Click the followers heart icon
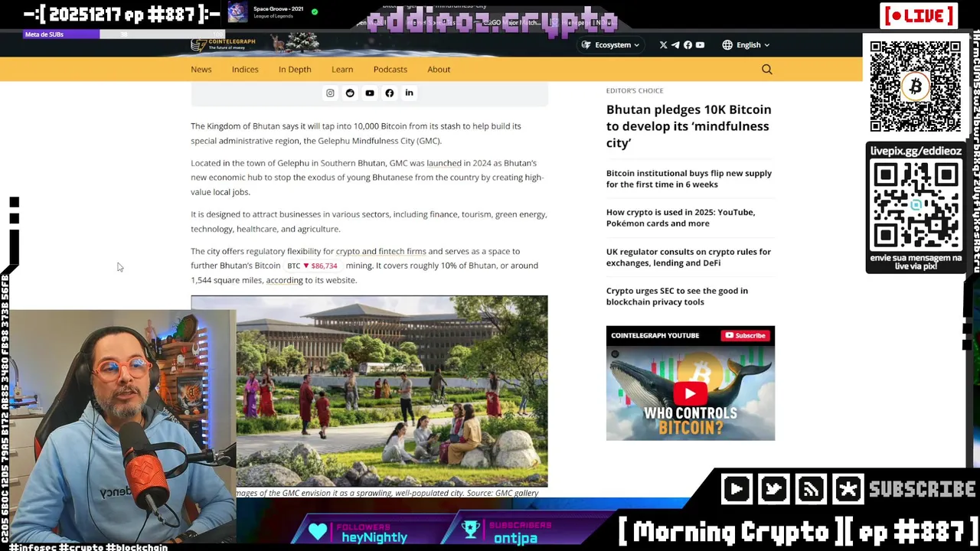 coord(318,530)
